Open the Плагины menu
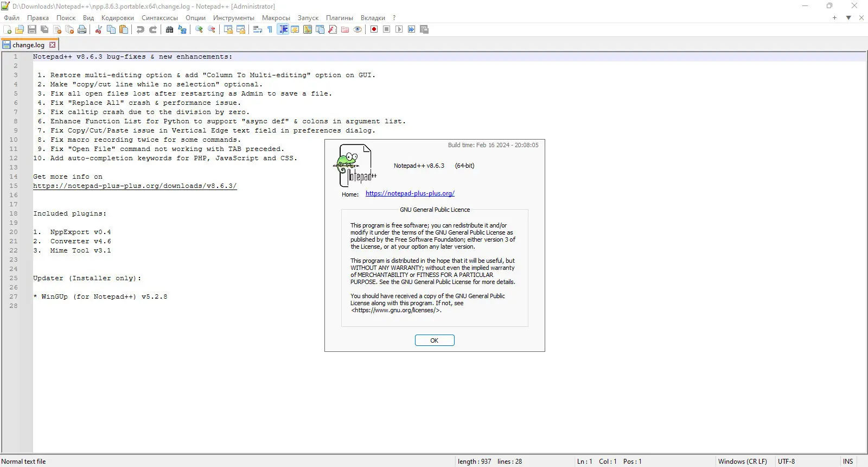This screenshot has height=467, width=868. (x=340, y=18)
